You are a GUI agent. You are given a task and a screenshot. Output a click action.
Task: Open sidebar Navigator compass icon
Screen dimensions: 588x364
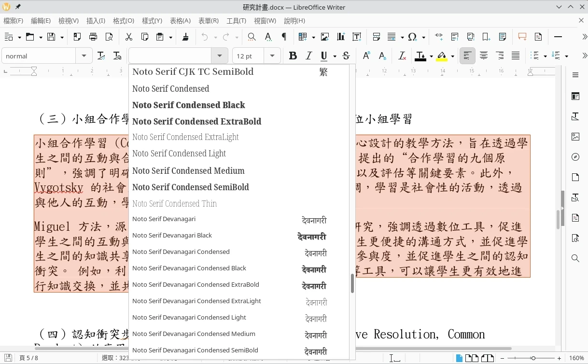pyautogui.click(x=575, y=157)
